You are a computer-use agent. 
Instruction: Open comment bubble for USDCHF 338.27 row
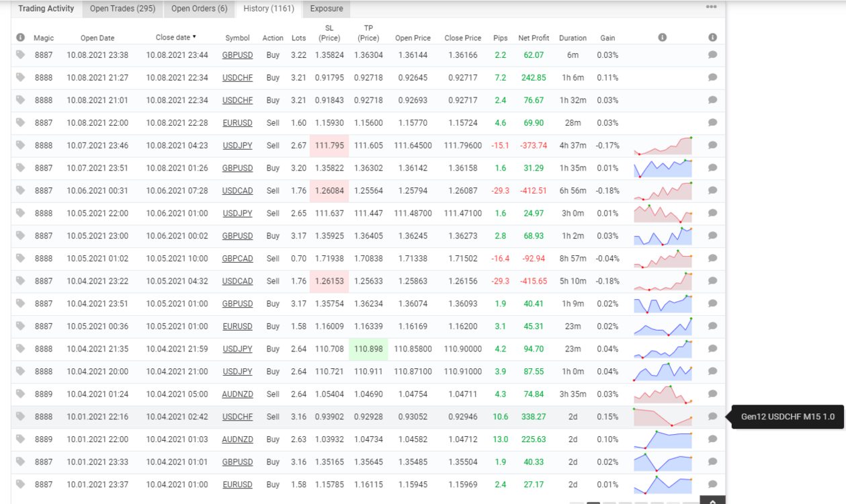point(712,416)
